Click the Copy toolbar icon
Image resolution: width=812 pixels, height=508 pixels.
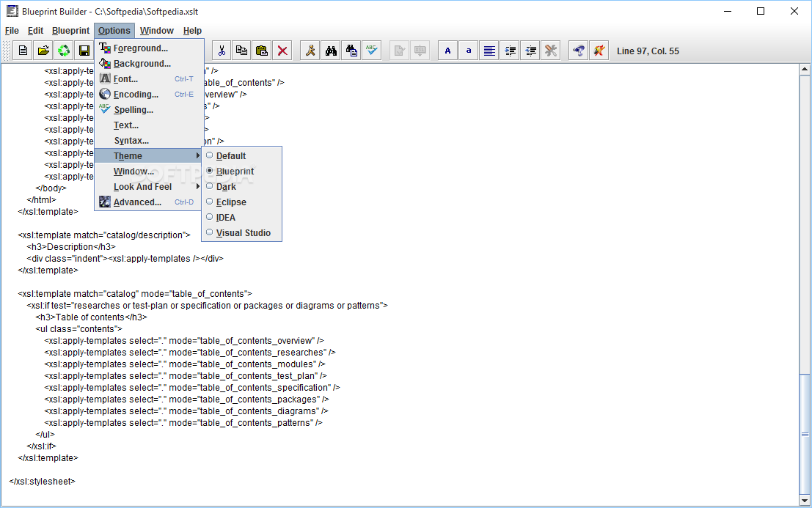click(x=242, y=51)
